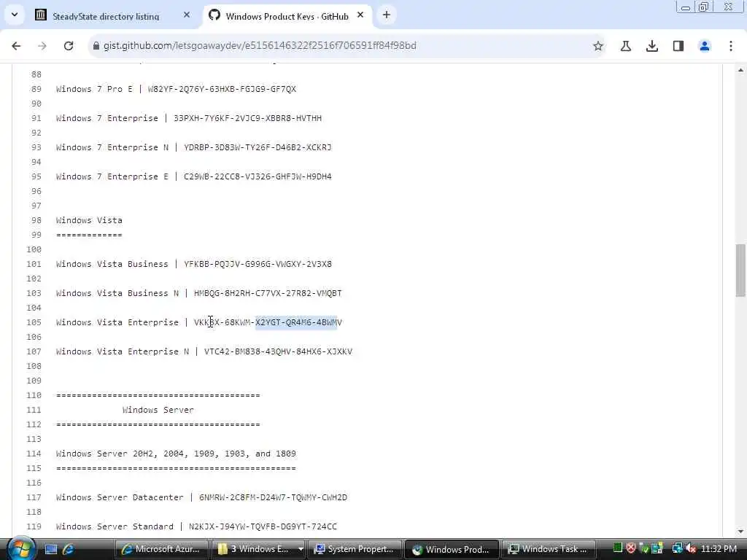Close the SteadyState directory listing tab
The image size is (747, 560).
point(187,15)
